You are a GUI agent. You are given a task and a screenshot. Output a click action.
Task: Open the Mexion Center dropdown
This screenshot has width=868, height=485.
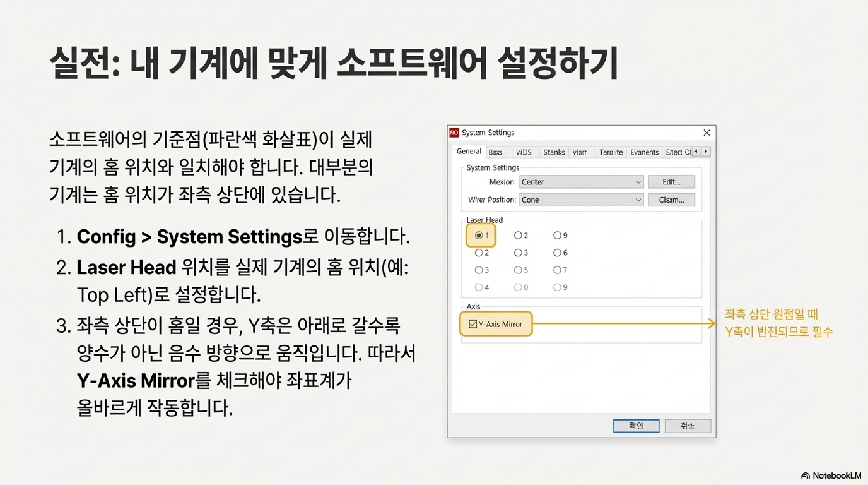coord(581,182)
